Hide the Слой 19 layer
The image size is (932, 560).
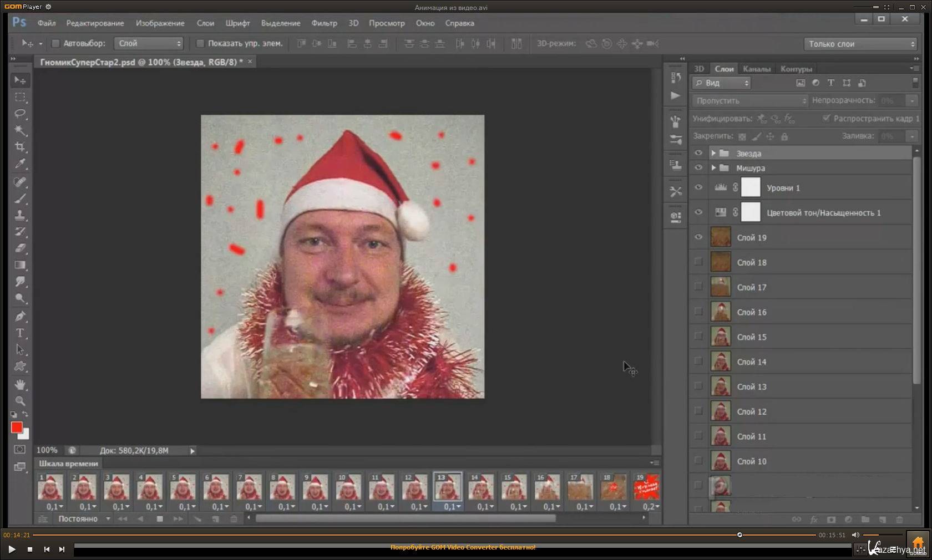coord(698,237)
